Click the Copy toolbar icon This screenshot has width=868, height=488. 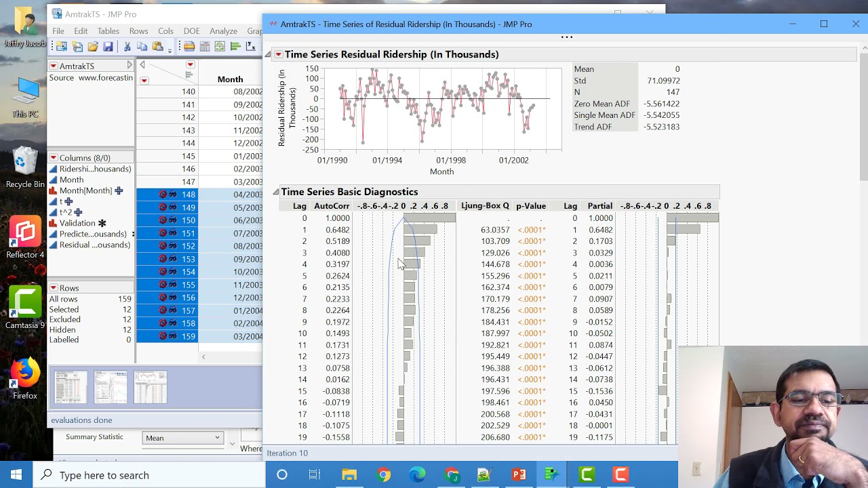142,47
